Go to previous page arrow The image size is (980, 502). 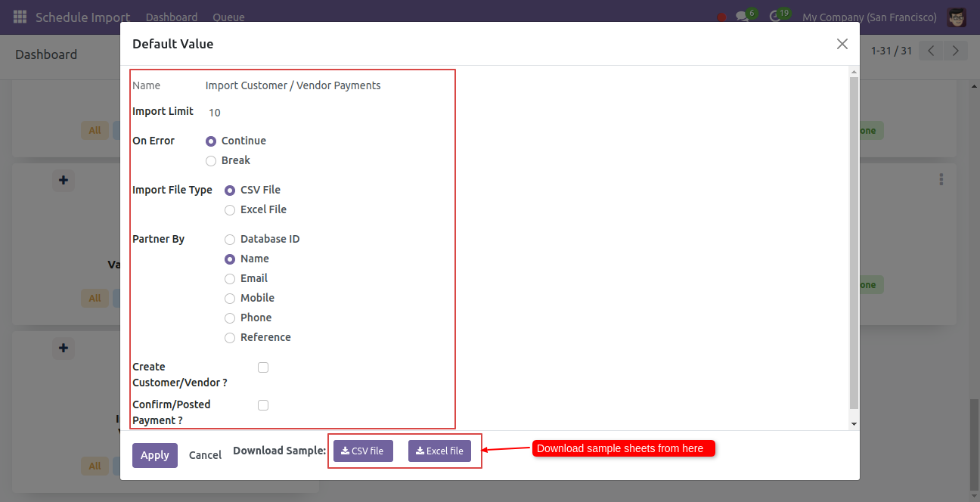coord(932,51)
